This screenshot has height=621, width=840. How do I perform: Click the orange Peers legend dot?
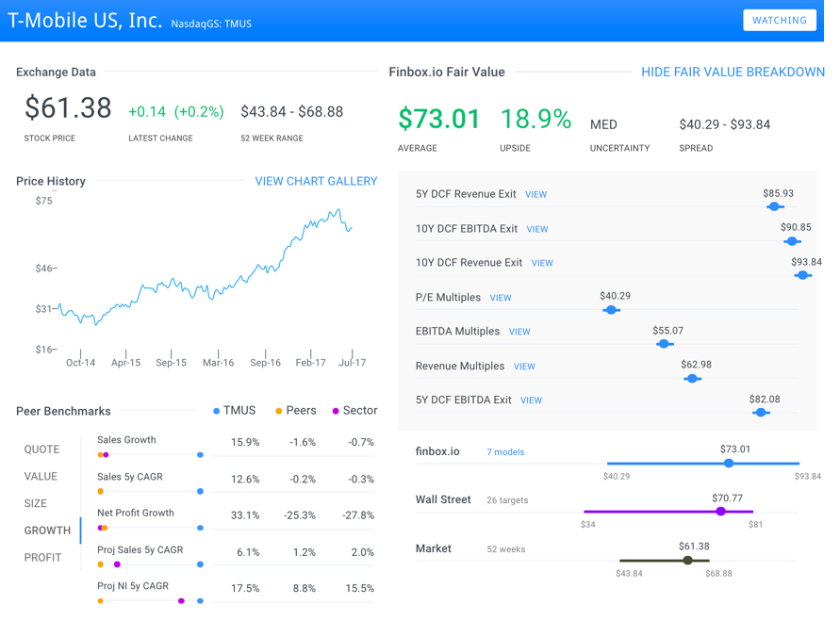(278, 411)
